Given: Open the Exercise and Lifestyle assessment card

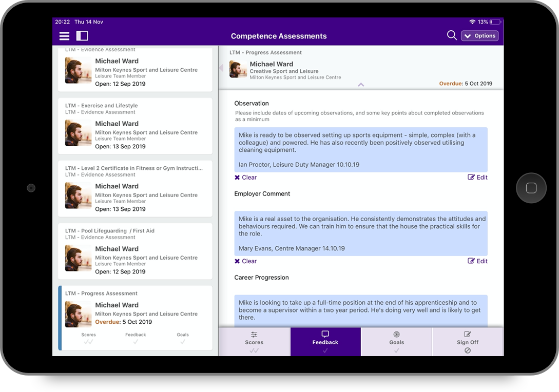Looking at the screenshot, I should point(135,126).
